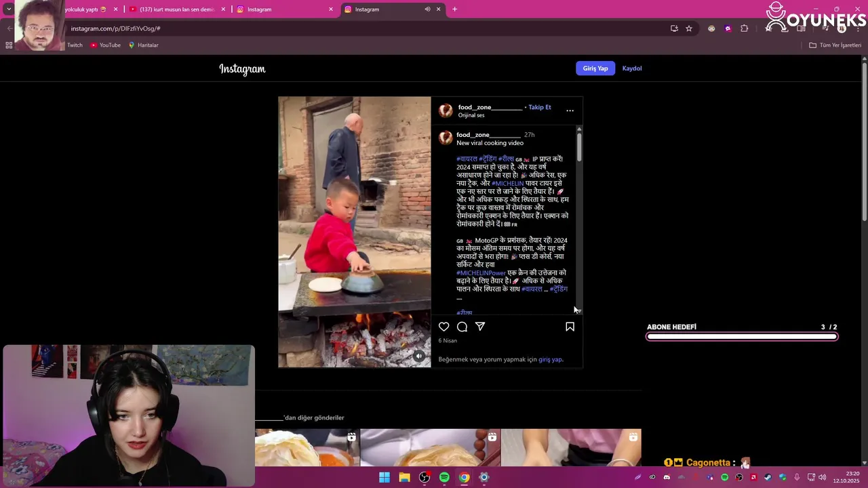The image size is (868, 488).
Task: Close the active Instagram tab
Action: click(x=438, y=9)
